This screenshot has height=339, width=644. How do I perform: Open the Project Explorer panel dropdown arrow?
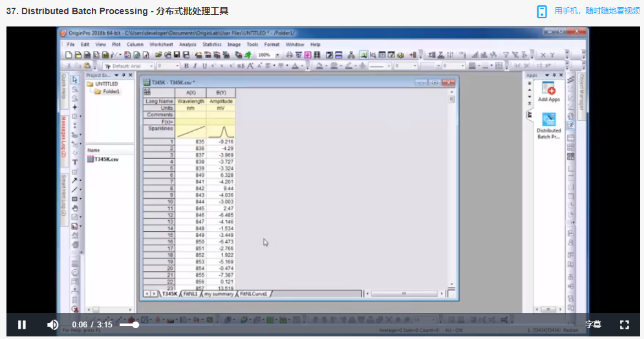116,76
